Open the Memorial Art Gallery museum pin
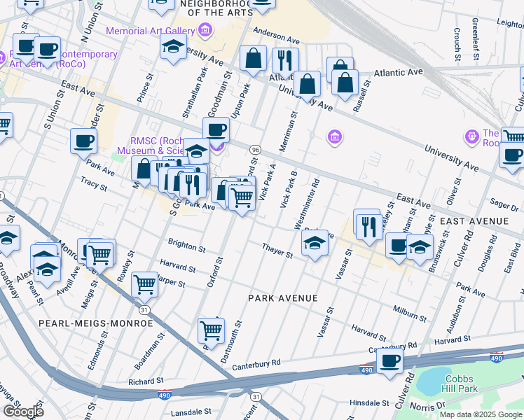 click(x=205, y=31)
